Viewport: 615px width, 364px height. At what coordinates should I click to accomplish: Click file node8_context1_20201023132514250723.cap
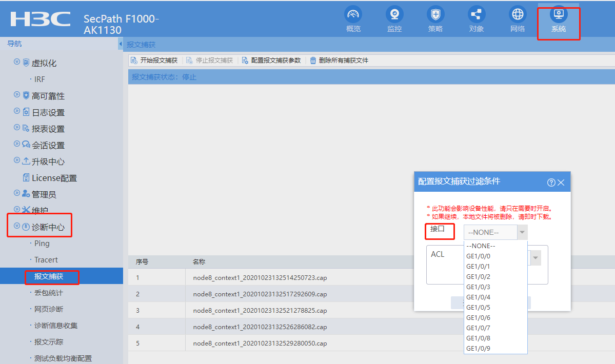pyautogui.click(x=260, y=278)
